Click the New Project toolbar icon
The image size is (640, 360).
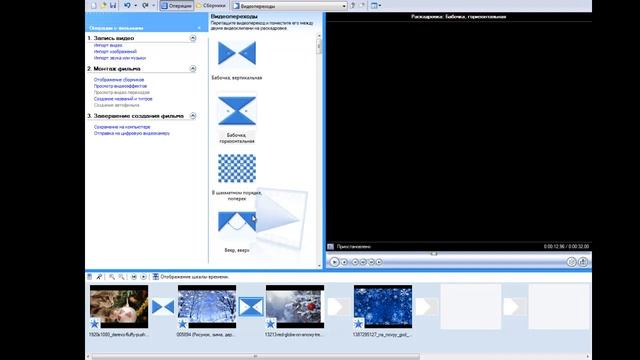(x=93, y=5)
